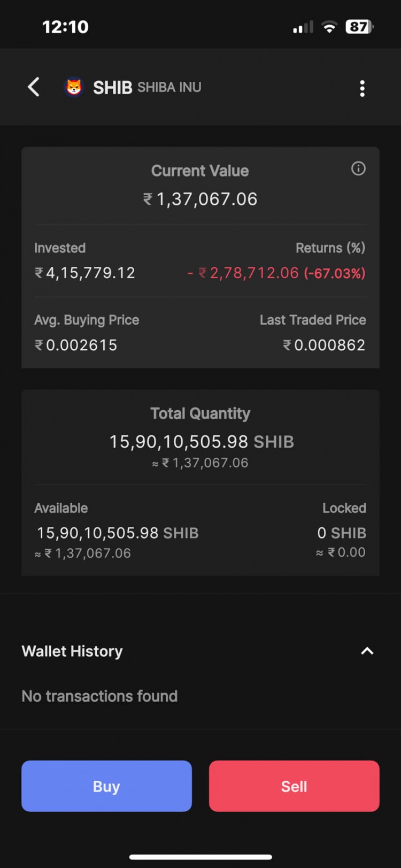Tap the battery indicator in status bar
The image size is (401, 868).
[x=359, y=27]
